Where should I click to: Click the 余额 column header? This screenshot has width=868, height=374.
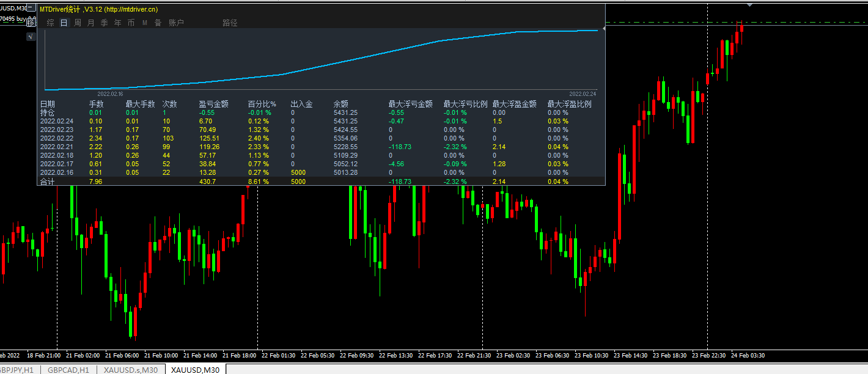pyautogui.click(x=341, y=104)
